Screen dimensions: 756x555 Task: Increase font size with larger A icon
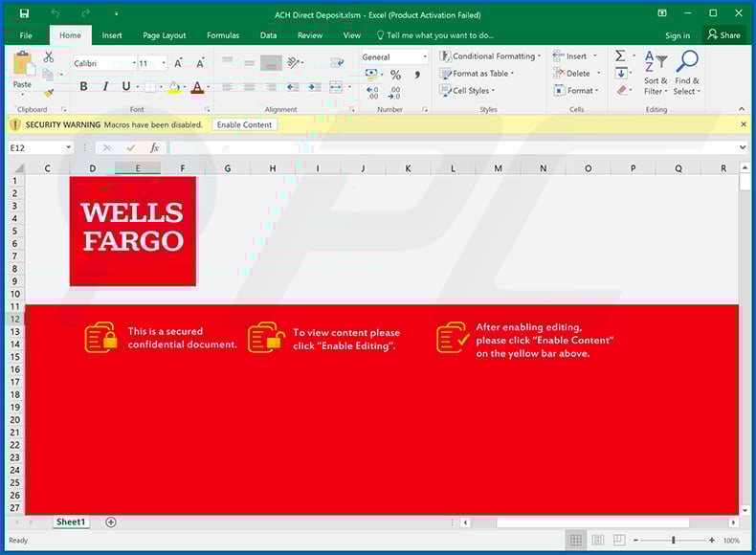coord(178,63)
